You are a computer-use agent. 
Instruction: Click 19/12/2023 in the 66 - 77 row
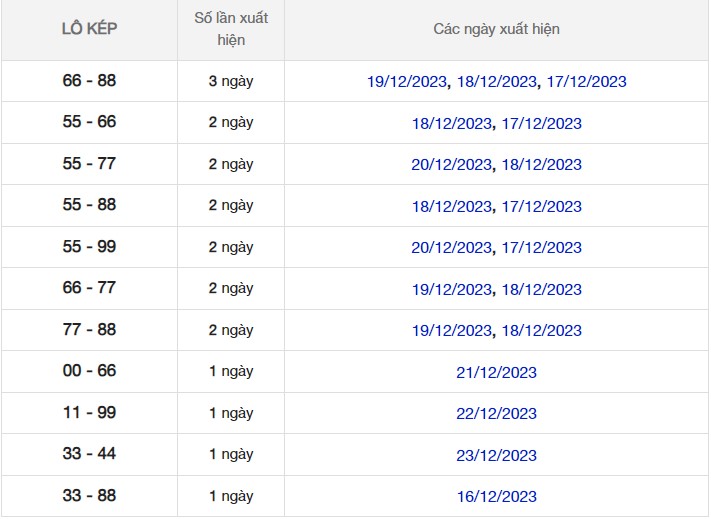click(x=452, y=289)
